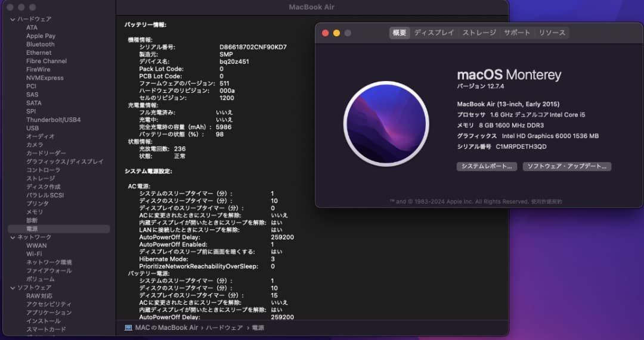The image size is (644, 340).
Task: Select カードリーダー in the sidebar
Action: click(46, 154)
